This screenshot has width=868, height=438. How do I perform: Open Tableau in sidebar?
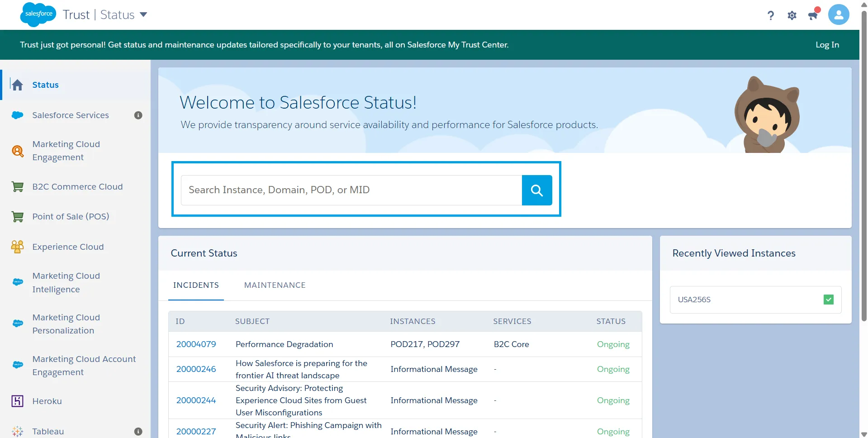[48, 431]
